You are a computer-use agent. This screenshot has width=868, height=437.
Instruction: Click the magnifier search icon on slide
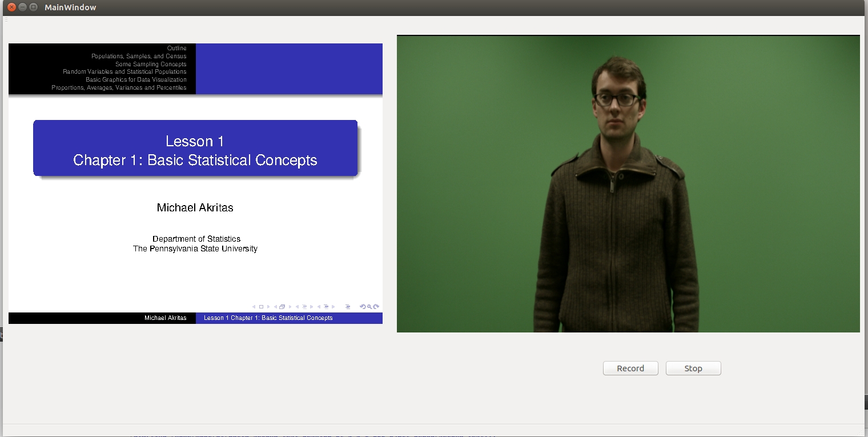[x=369, y=307]
